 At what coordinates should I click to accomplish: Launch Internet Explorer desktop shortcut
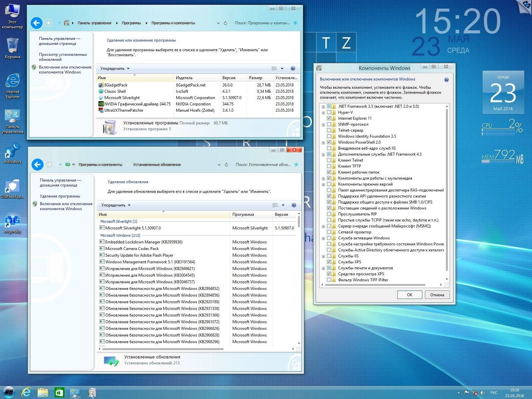(12, 86)
